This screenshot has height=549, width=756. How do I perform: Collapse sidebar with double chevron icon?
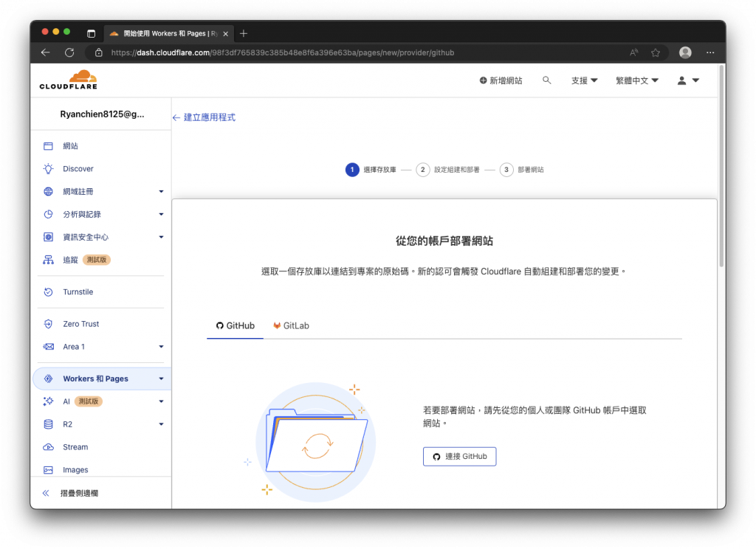pos(46,493)
